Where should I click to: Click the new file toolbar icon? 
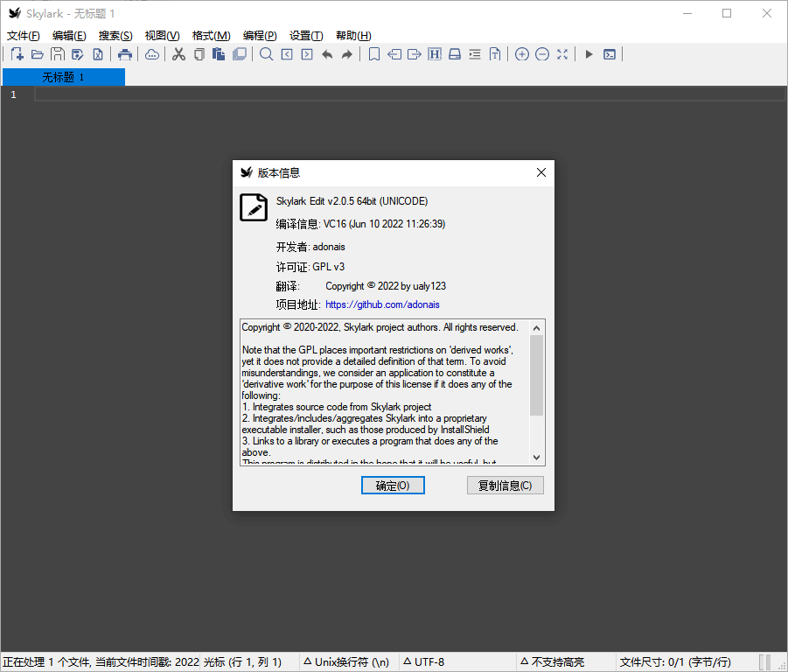pos(17,54)
